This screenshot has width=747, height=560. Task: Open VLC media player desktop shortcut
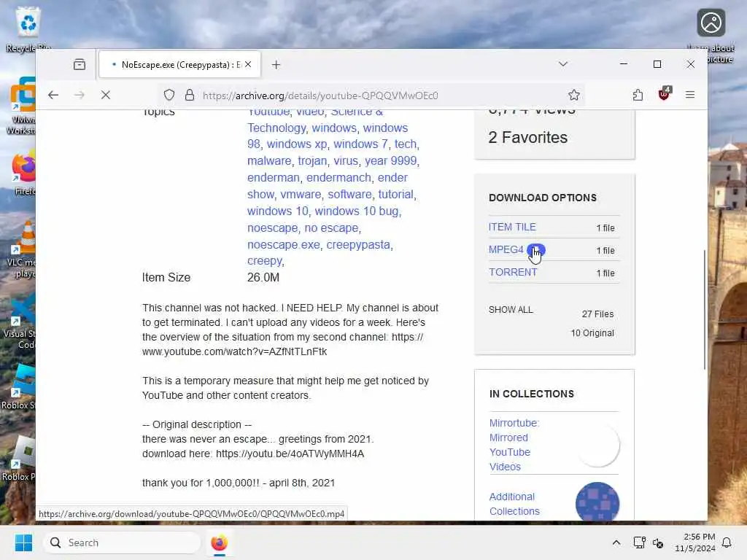(x=23, y=249)
